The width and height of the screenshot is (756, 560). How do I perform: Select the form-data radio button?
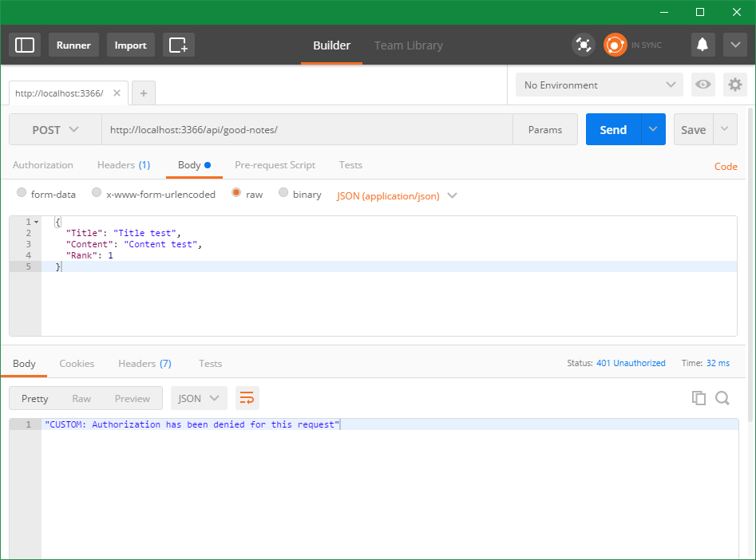pyautogui.click(x=22, y=192)
